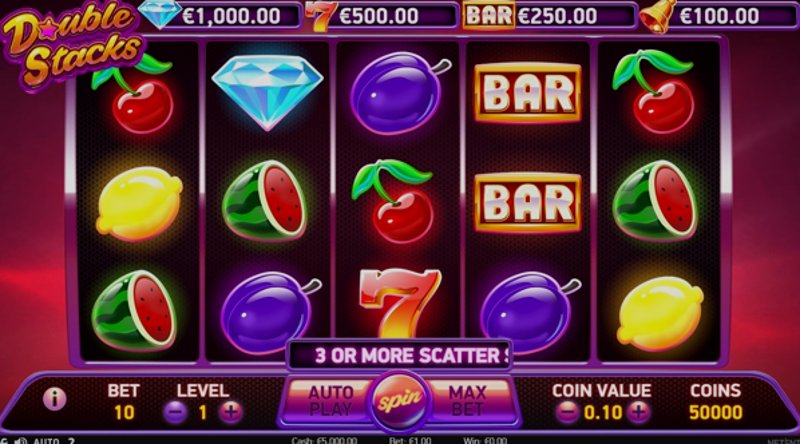Raise the coin value with plus
The width and height of the screenshot is (800, 444).
point(638,411)
